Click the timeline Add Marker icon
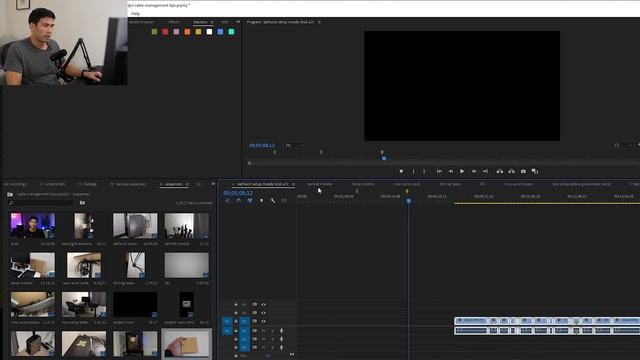The image size is (640, 360). tap(261, 200)
